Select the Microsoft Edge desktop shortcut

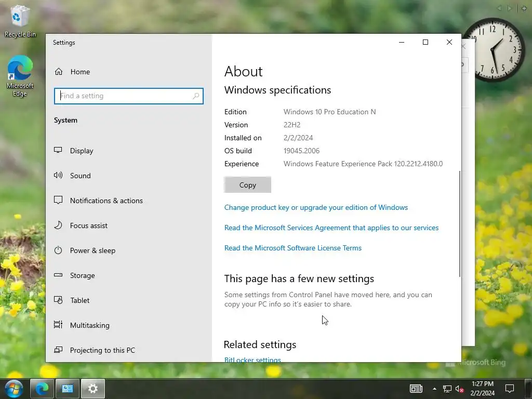click(20, 76)
